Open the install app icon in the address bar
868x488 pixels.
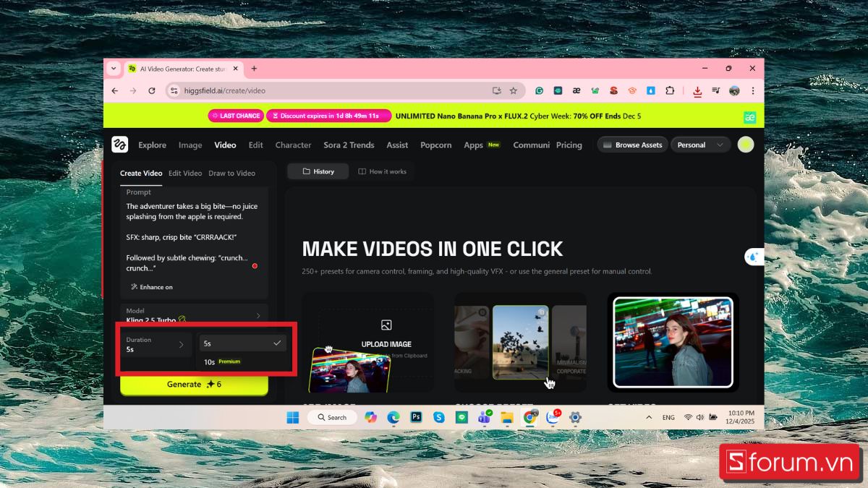[x=497, y=90]
